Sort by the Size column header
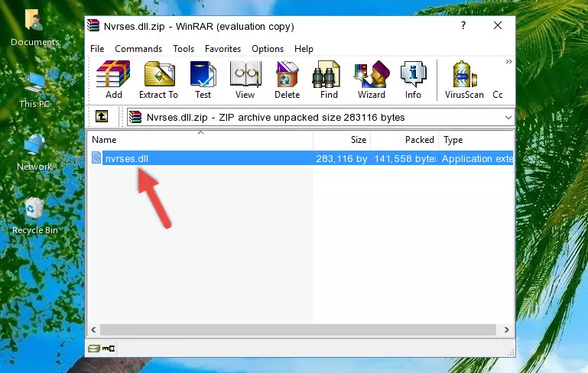 (x=342, y=140)
